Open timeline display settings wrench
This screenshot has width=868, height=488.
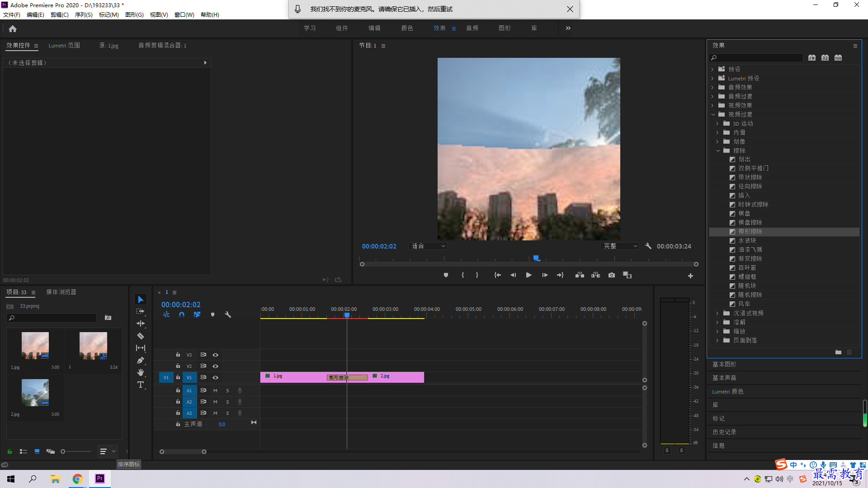[228, 315]
